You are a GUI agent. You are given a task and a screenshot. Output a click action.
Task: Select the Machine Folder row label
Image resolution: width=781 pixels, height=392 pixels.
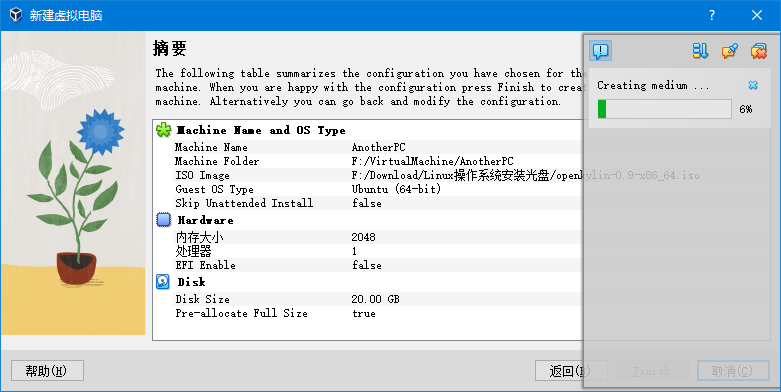click(x=217, y=161)
